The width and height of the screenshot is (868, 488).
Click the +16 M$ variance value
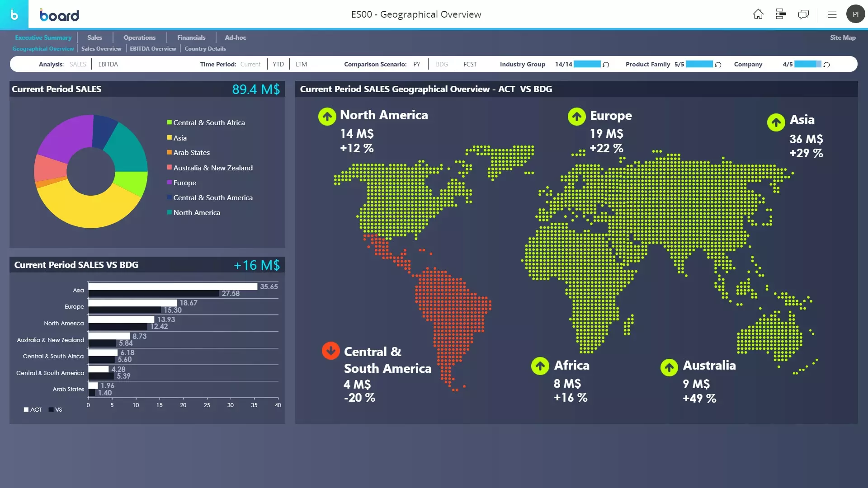click(x=256, y=265)
